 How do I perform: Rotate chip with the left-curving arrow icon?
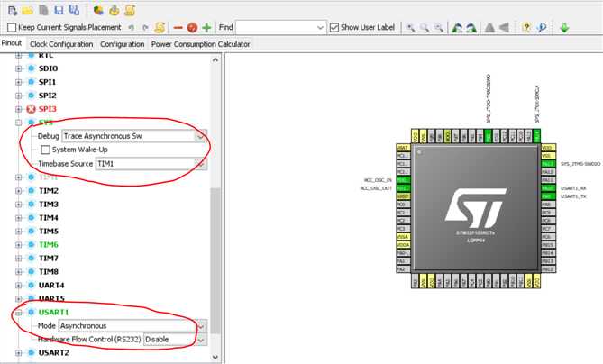click(457, 28)
